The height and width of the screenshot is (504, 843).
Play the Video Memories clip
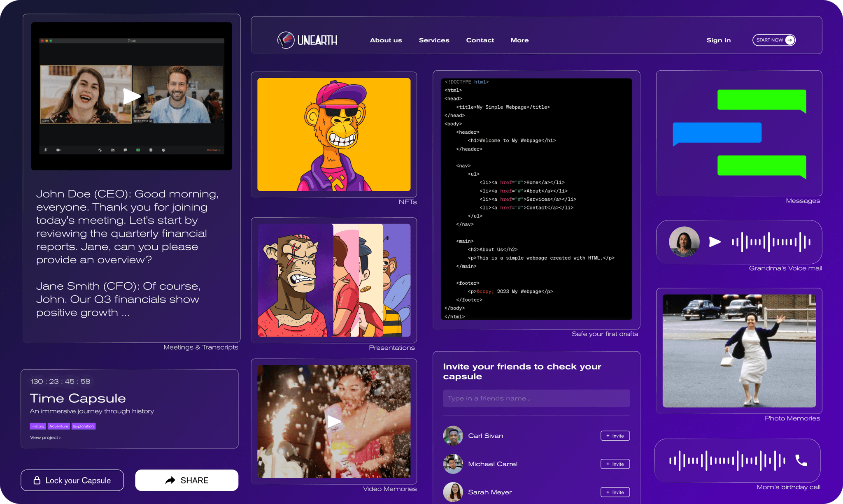(x=334, y=421)
